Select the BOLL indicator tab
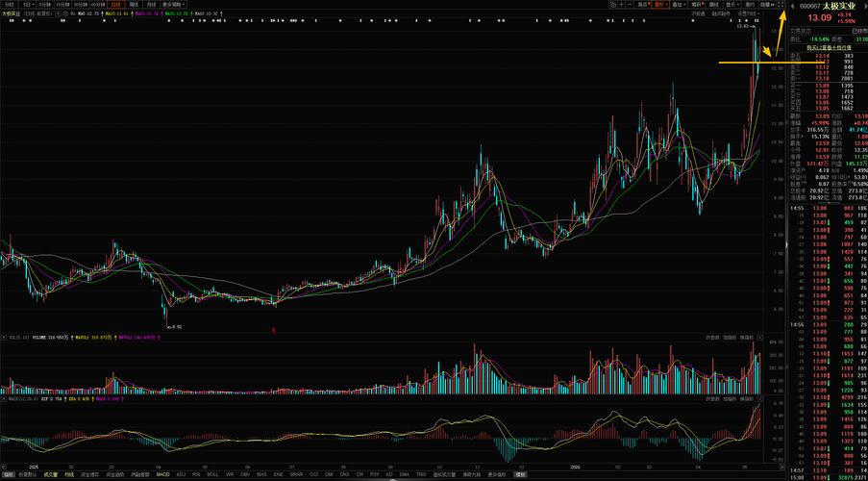This screenshot has height=481, width=868. [x=212, y=475]
